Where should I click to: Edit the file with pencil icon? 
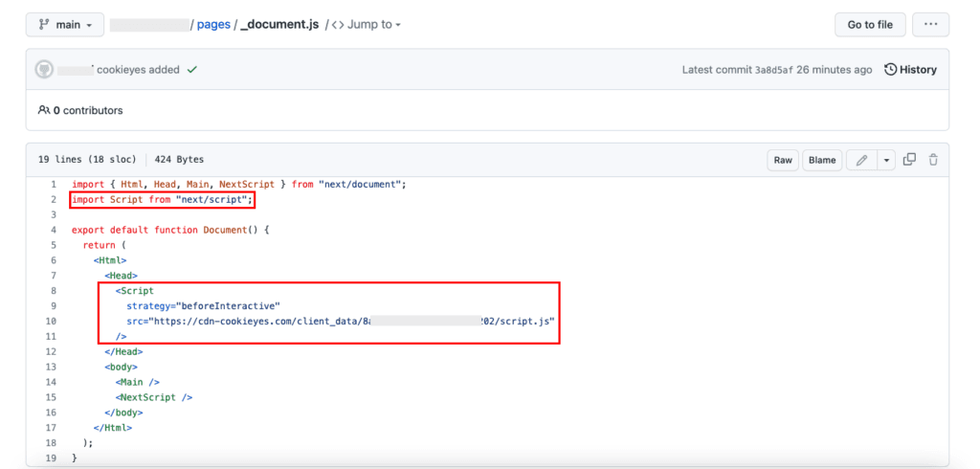pyautogui.click(x=862, y=160)
